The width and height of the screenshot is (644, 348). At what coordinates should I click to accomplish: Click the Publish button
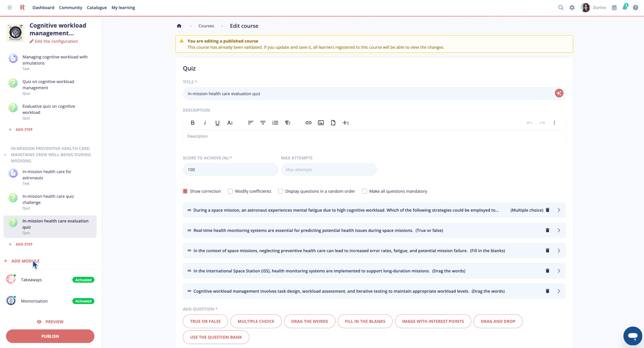50,336
